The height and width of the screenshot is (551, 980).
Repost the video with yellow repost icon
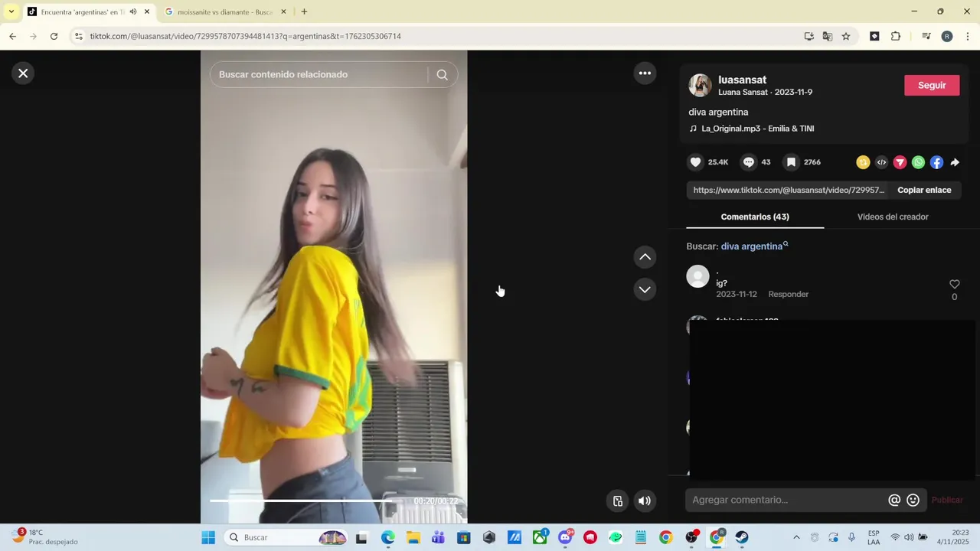click(x=863, y=162)
